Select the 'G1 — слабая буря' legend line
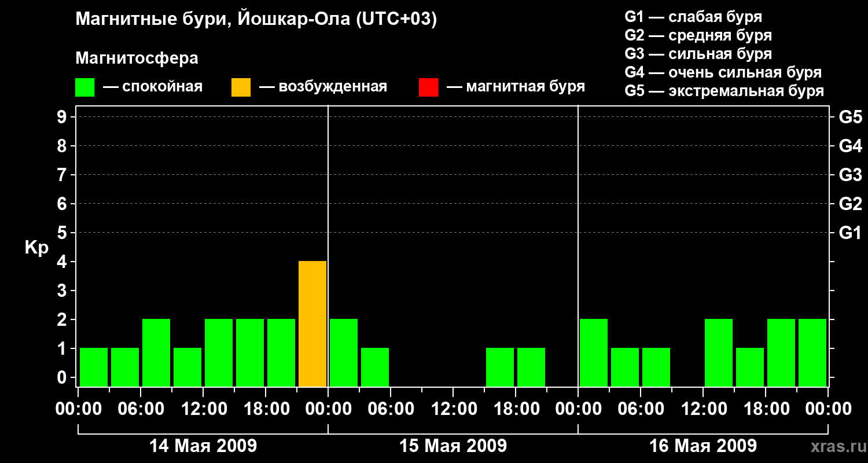This screenshot has height=463, width=868. (x=693, y=17)
